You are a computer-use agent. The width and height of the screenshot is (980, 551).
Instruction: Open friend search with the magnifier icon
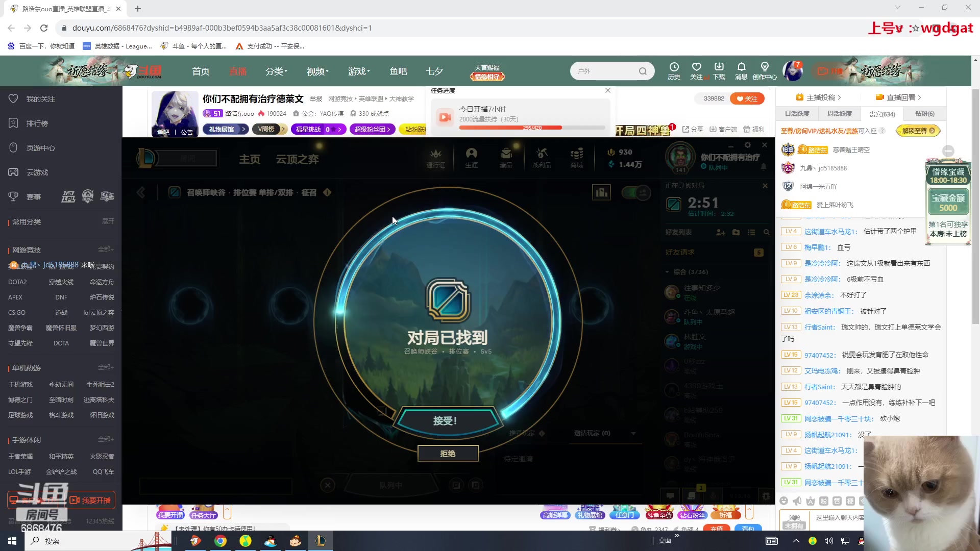(767, 232)
